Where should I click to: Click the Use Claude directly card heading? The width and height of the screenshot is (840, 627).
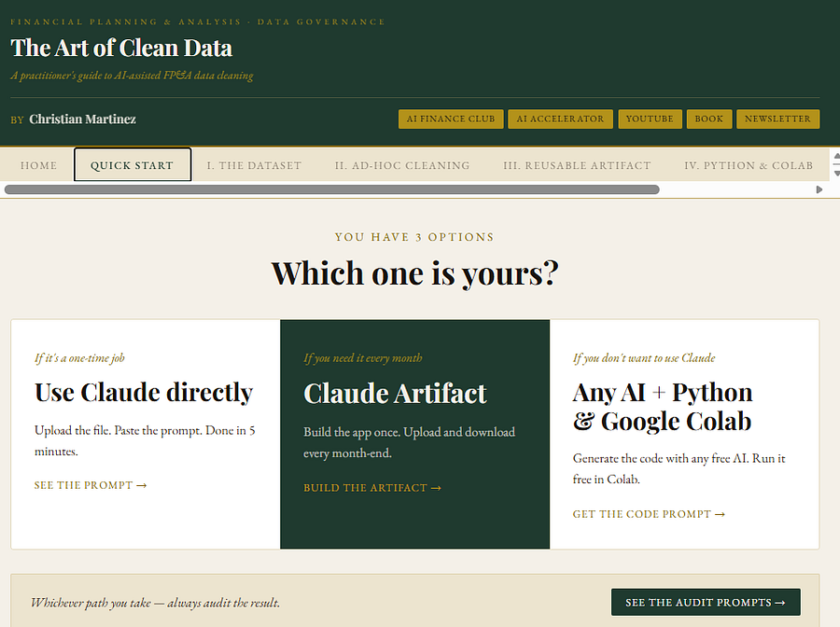pos(144,393)
